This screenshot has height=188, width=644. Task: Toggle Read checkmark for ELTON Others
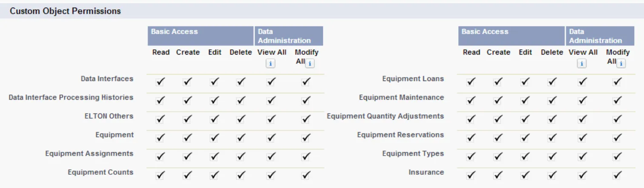[161, 119]
